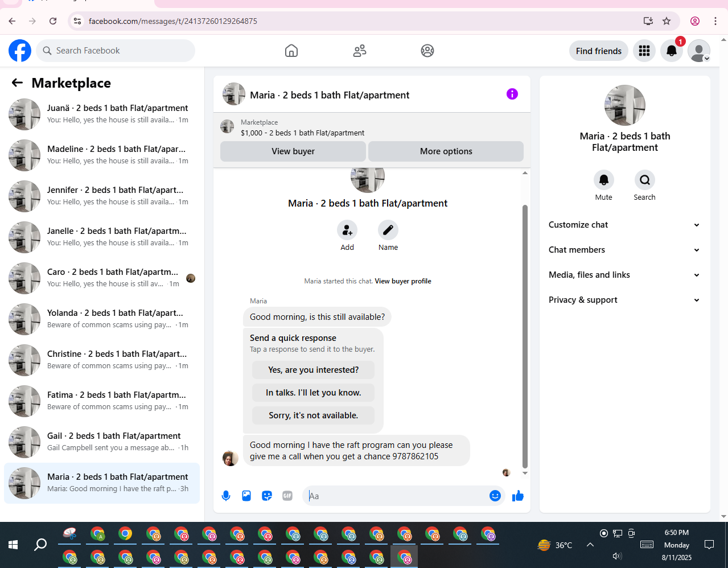Open the Facebook logo home link

pyautogui.click(x=20, y=51)
